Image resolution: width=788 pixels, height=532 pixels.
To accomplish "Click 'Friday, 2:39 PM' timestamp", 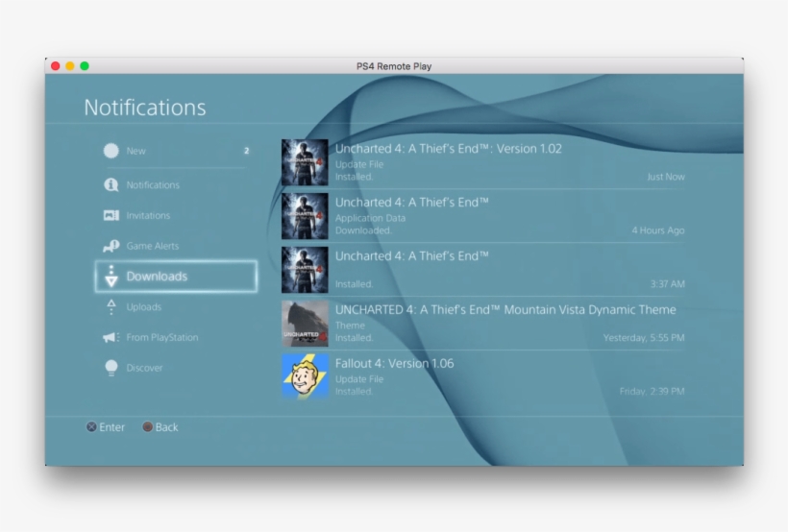I will pyautogui.click(x=652, y=392).
